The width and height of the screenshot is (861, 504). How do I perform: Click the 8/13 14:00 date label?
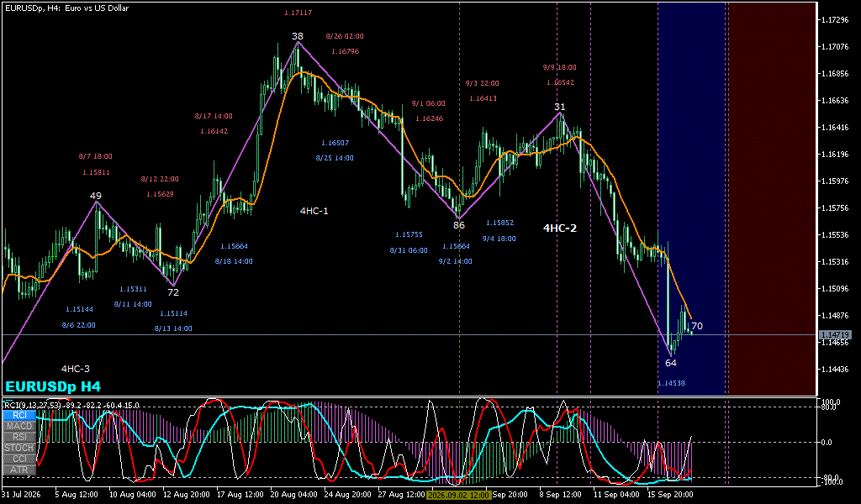173,328
